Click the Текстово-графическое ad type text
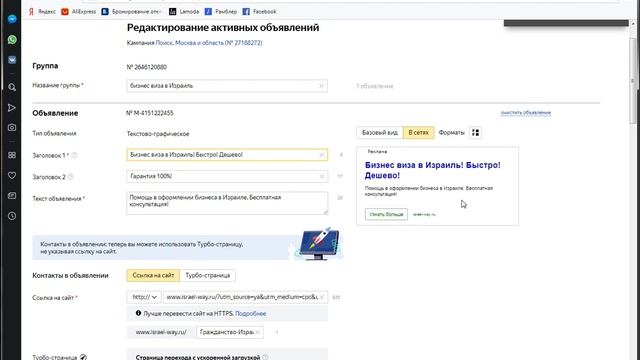The height and width of the screenshot is (360, 640). click(158, 134)
